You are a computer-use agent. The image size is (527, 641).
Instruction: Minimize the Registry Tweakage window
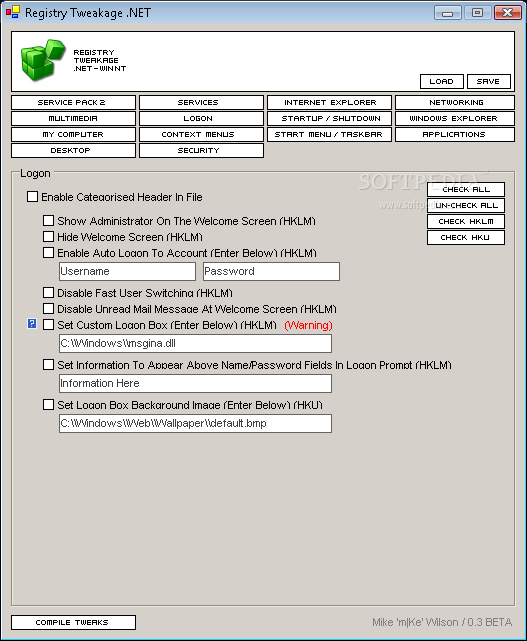pyautogui.click(x=447, y=13)
